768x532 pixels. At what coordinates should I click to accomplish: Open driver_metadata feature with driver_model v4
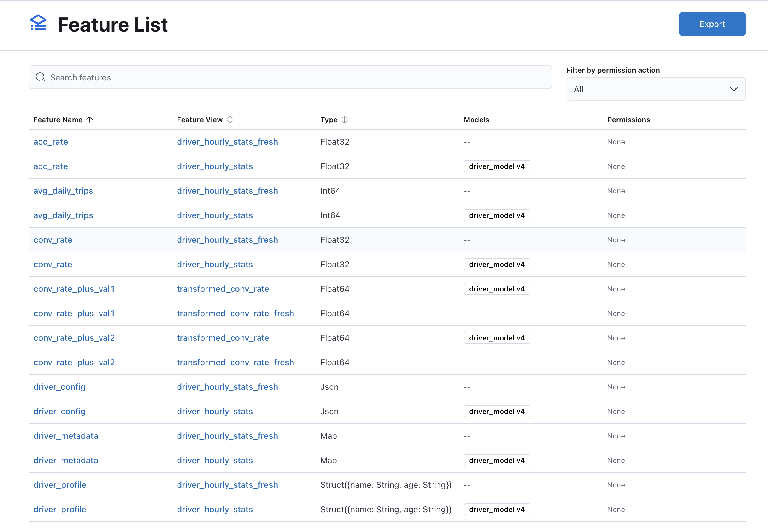(x=66, y=460)
